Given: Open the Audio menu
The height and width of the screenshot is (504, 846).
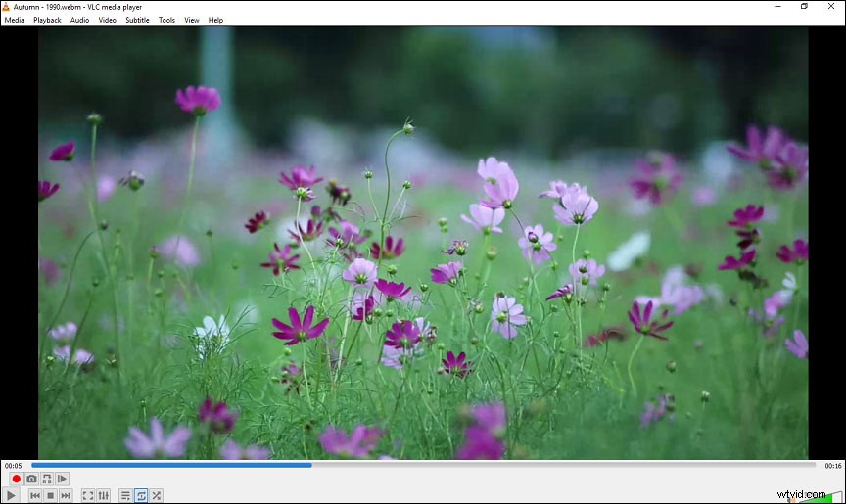Looking at the screenshot, I should pyautogui.click(x=80, y=20).
